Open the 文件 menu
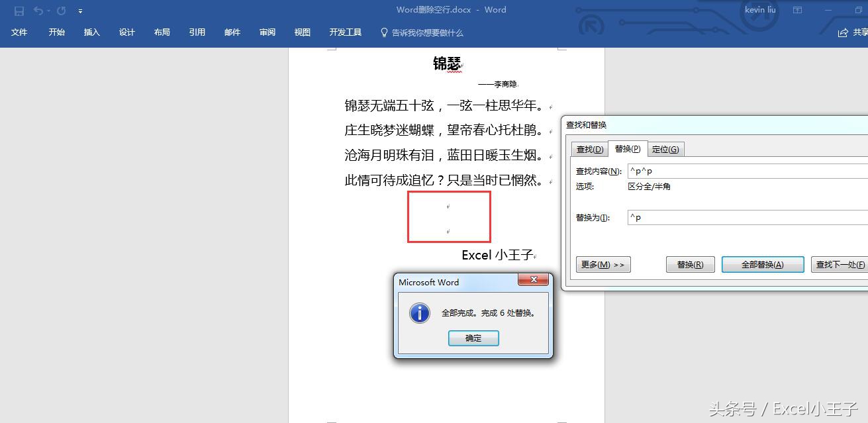 coord(19,32)
